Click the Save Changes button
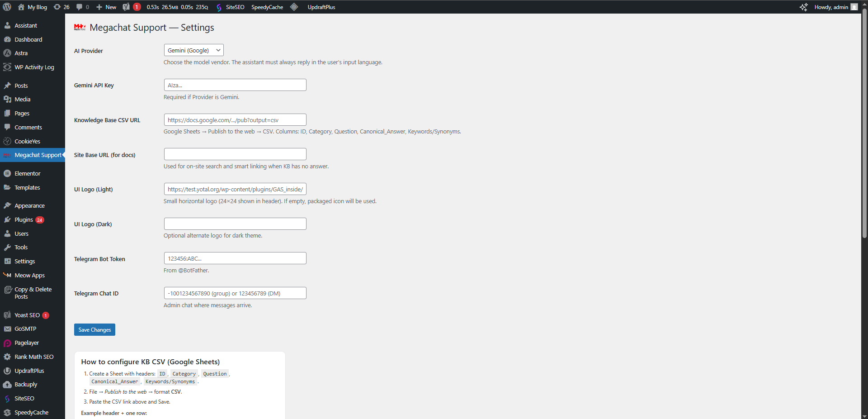This screenshot has height=419, width=868. (x=94, y=329)
